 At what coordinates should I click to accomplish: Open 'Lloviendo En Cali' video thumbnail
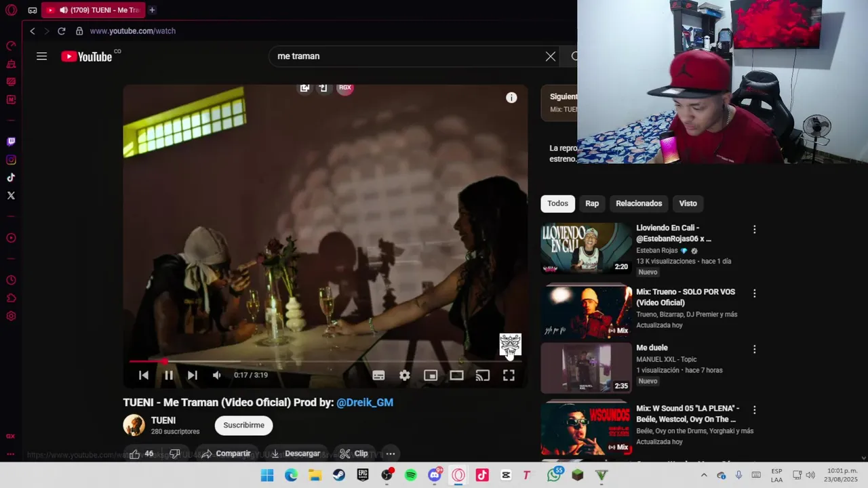pos(586,248)
